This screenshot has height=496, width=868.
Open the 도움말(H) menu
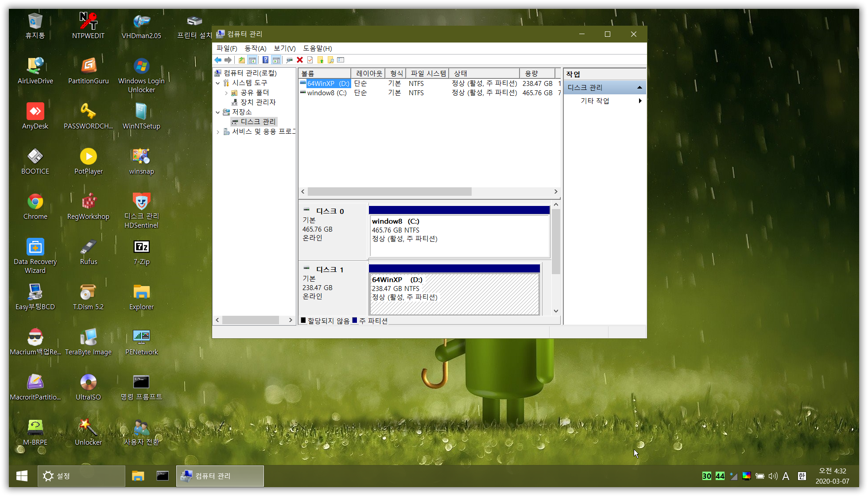click(x=317, y=48)
